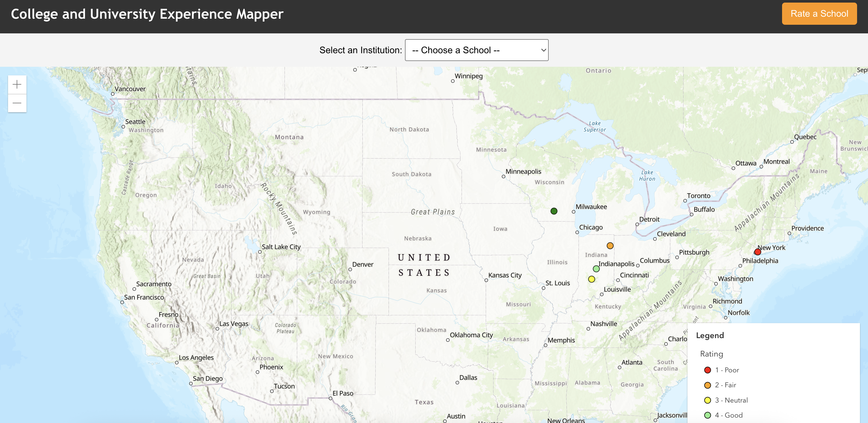Click the Dallas city label on map
Image resolution: width=868 pixels, height=423 pixels.
[x=468, y=378]
